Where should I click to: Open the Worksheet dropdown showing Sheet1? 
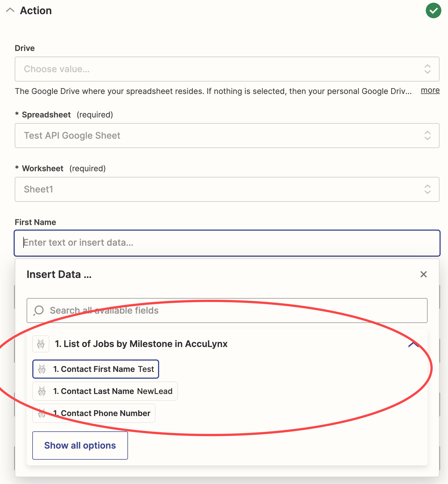click(x=227, y=189)
